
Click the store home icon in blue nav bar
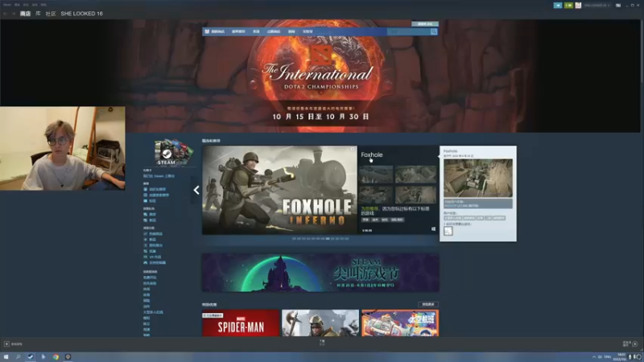(207, 31)
